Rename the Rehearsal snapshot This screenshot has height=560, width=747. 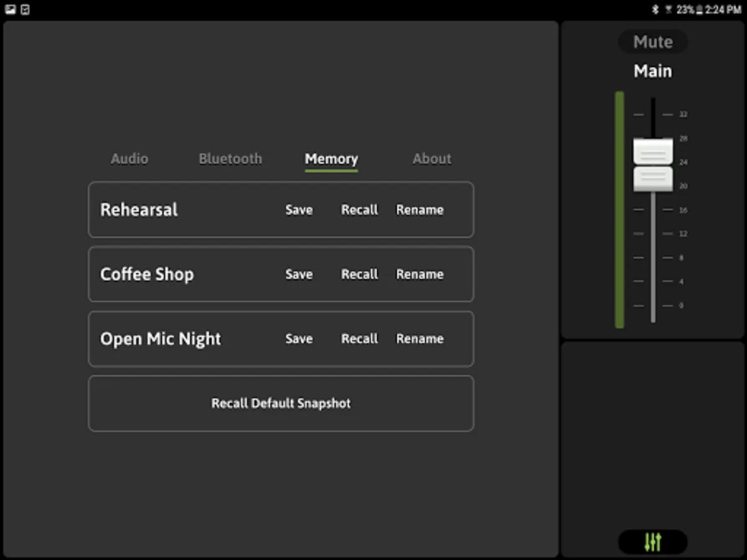(420, 210)
